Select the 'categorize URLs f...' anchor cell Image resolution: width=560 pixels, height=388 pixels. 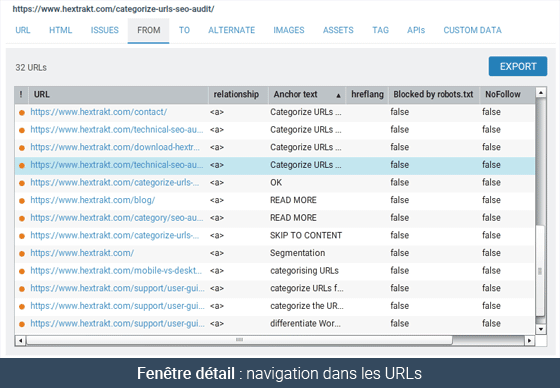point(307,288)
